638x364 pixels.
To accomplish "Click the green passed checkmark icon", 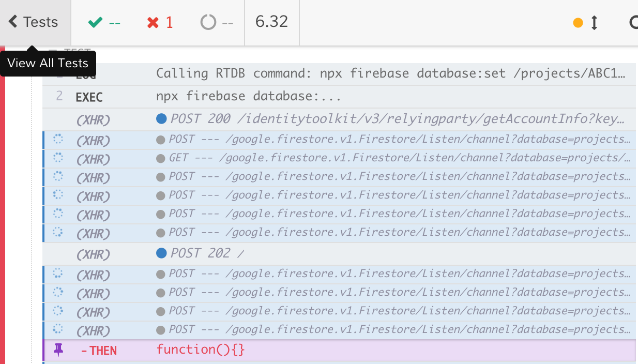I will tap(95, 22).
